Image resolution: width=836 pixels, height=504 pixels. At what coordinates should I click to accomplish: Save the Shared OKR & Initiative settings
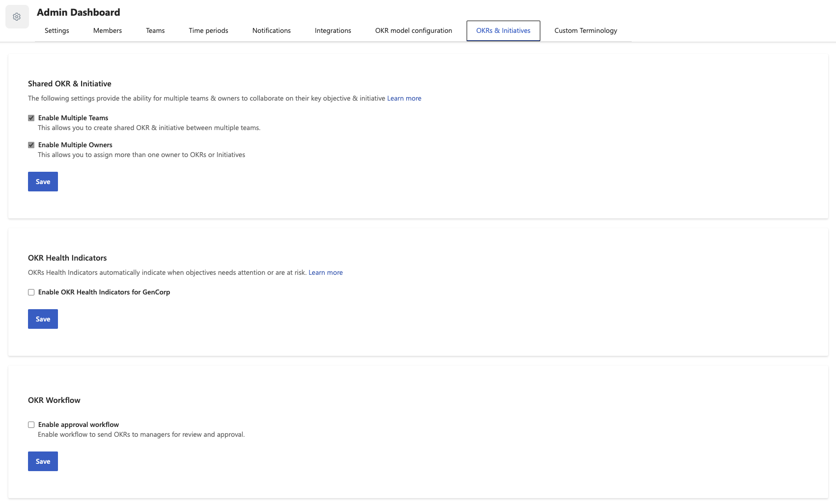pyautogui.click(x=43, y=182)
